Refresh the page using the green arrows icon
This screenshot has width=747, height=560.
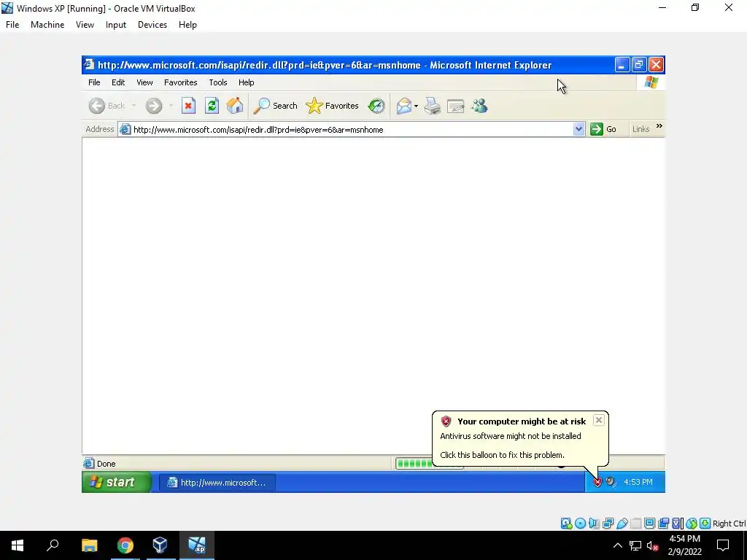click(212, 106)
